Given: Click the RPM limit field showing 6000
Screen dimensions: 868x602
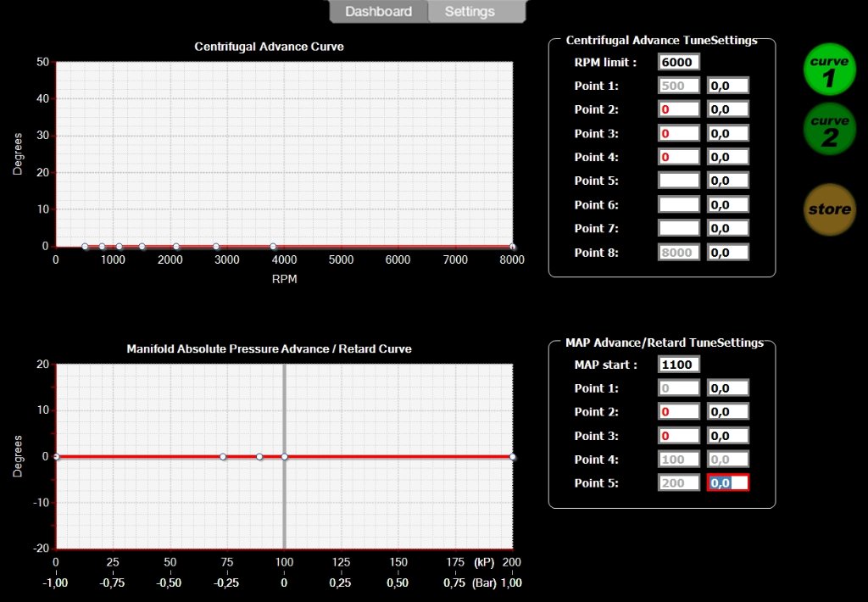Looking at the screenshot, I should click(x=679, y=62).
